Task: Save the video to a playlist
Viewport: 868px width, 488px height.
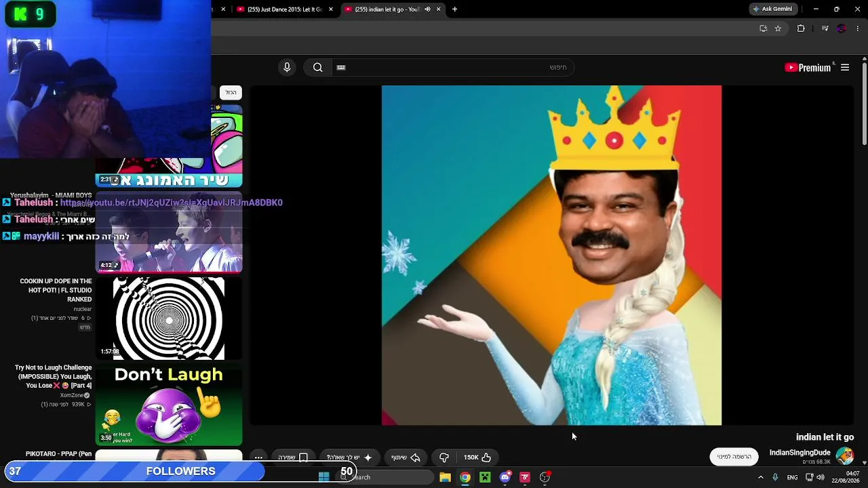Action: [x=293, y=457]
